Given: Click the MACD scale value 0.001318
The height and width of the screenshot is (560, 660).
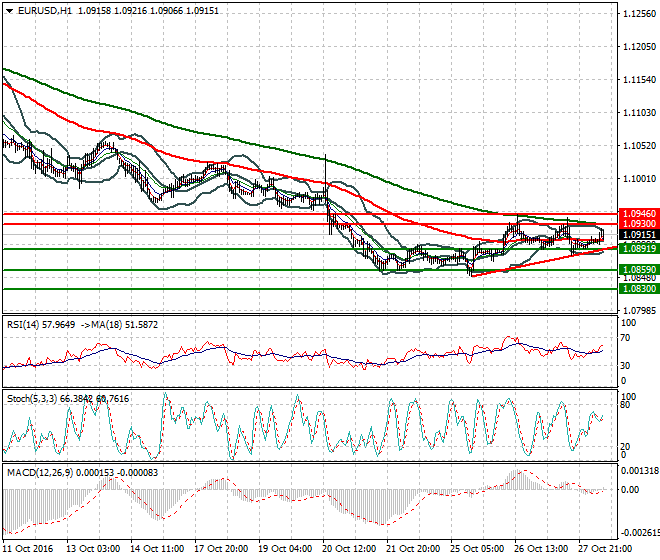Looking at the screenshot, I should tap(640, 471).
